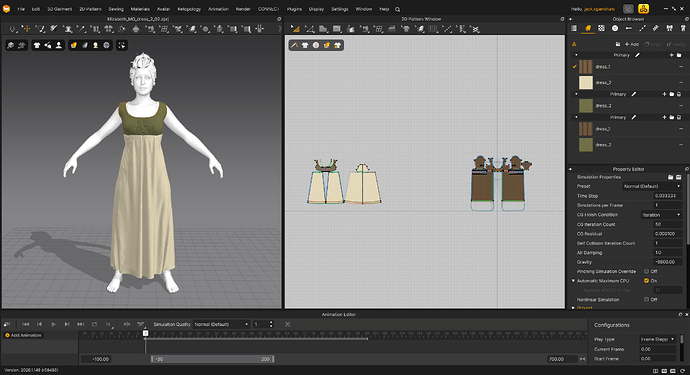Screen dimensions: 690x375
Task: Click the timeline playhead marker
Action: click(x=146, y=333)
